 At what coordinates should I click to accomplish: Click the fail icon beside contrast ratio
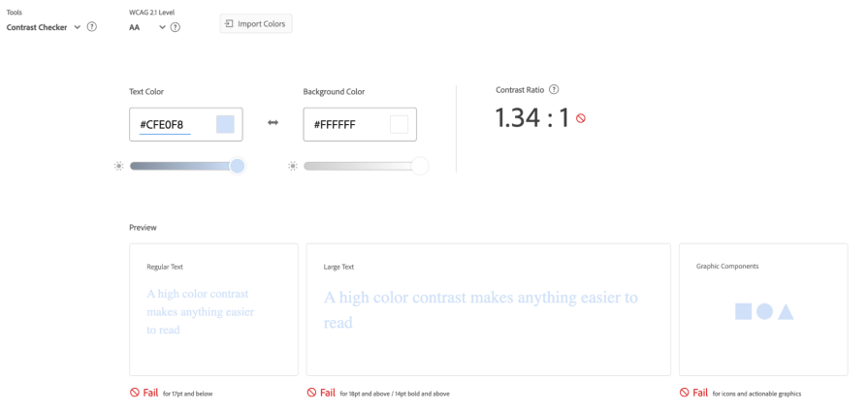[581, 118]
